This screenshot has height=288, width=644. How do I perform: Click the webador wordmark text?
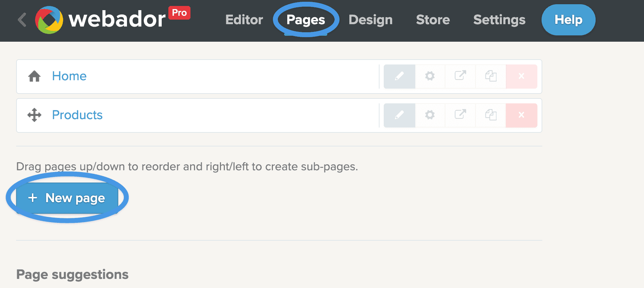[117, 20]
